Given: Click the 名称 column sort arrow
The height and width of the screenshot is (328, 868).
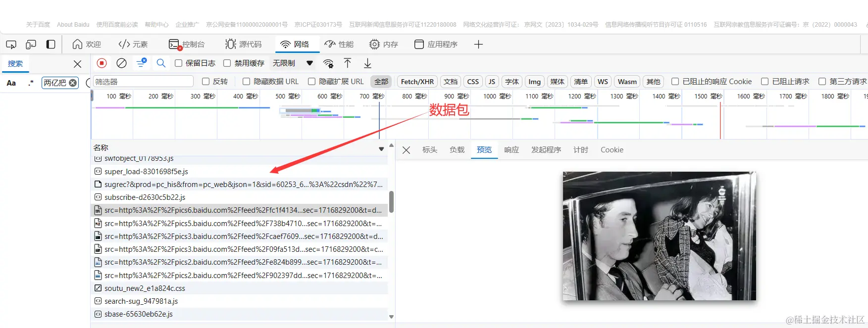Looking at the screenshot, I should 381,149.
